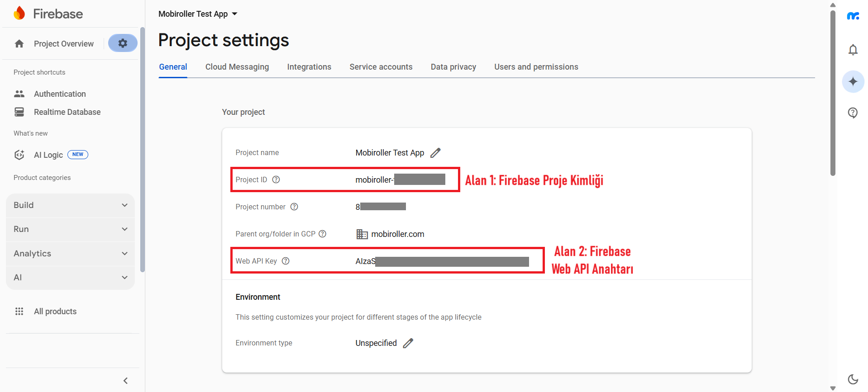
Task: Click the Environment type label
Action: tap(264, 343)
